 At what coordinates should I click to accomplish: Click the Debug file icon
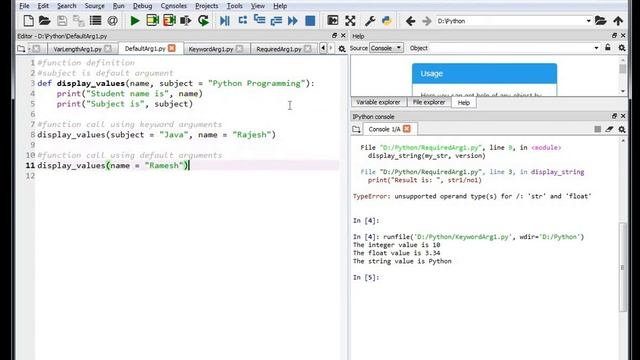(x=224, y=21)
